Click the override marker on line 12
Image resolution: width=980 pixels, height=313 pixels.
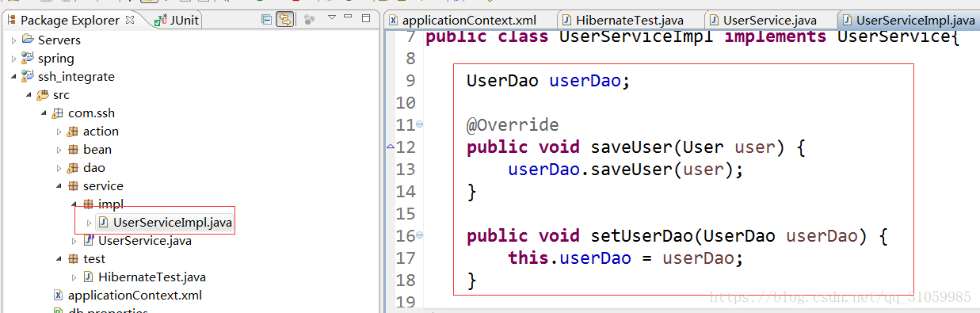(x=390, y=147)
